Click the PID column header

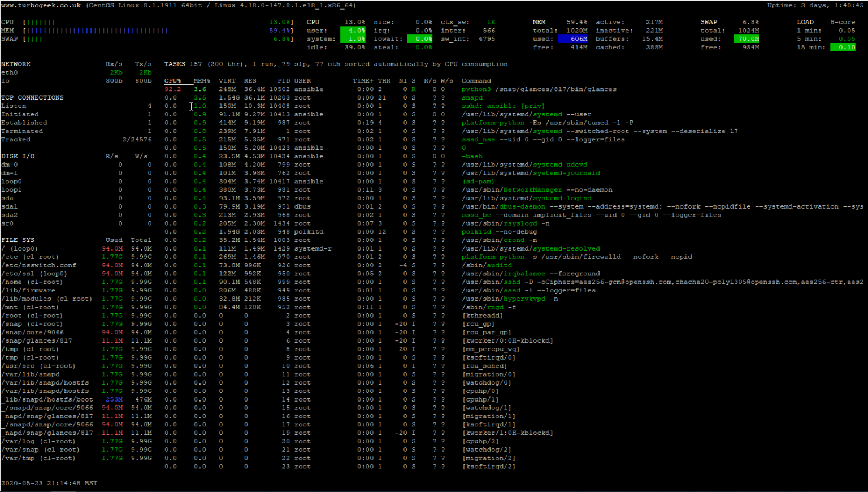[x=284, y=81]
